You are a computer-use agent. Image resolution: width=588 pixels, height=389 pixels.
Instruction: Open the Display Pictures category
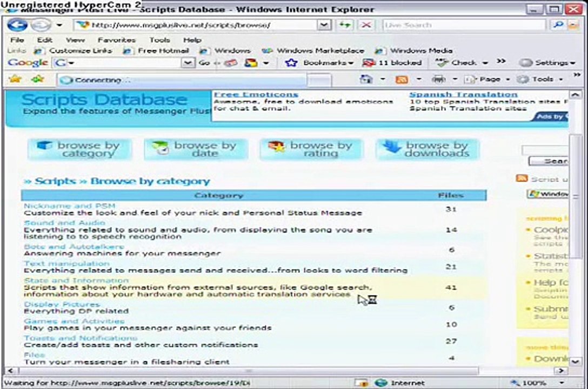click(x=62, y=304)
